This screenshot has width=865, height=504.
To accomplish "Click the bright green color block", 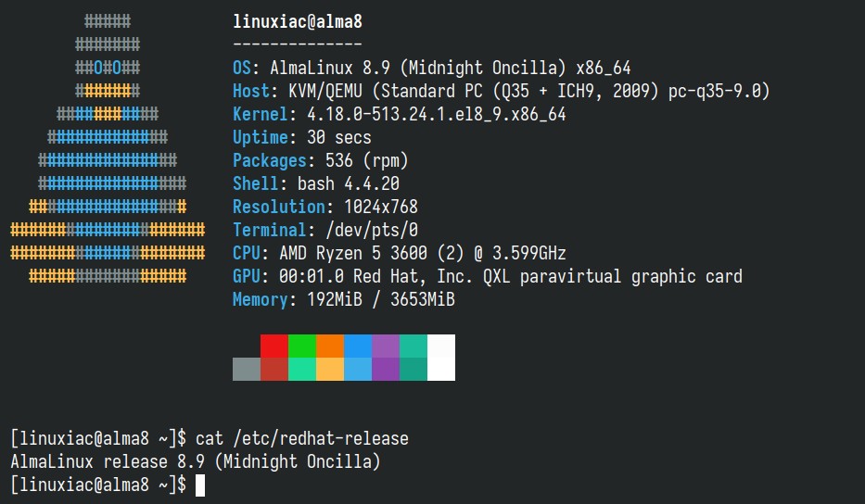I will [302, 346].
